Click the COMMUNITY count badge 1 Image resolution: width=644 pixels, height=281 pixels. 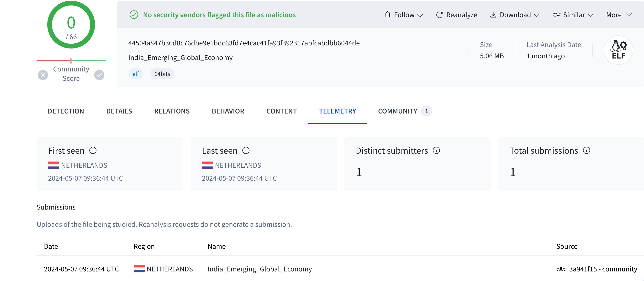[x=426, y=111]
